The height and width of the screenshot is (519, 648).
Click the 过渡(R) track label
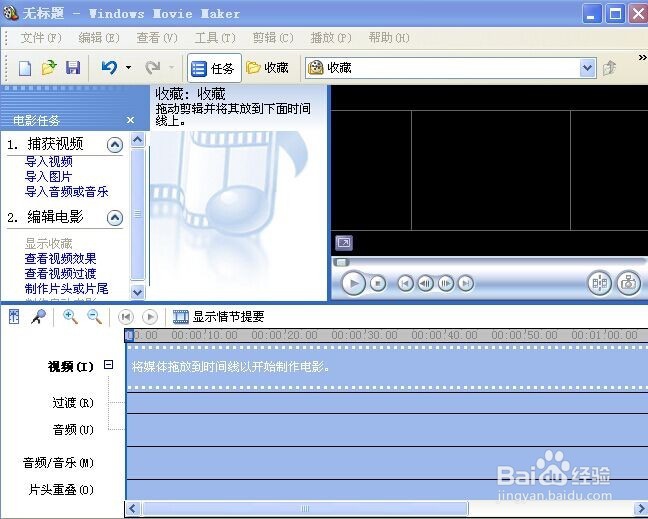click(73, 403)
